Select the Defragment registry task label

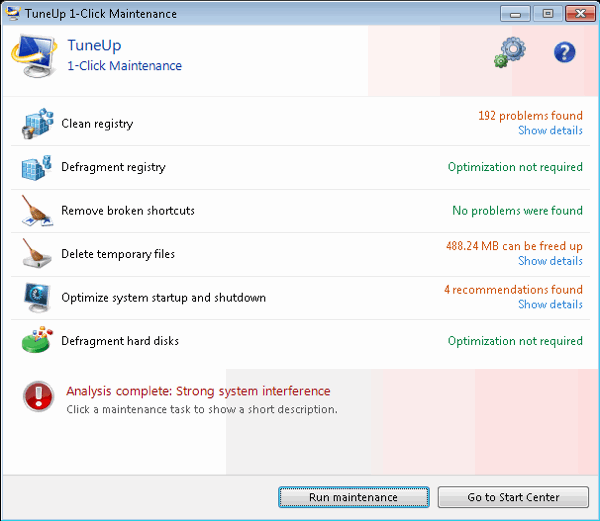(113, 167)
